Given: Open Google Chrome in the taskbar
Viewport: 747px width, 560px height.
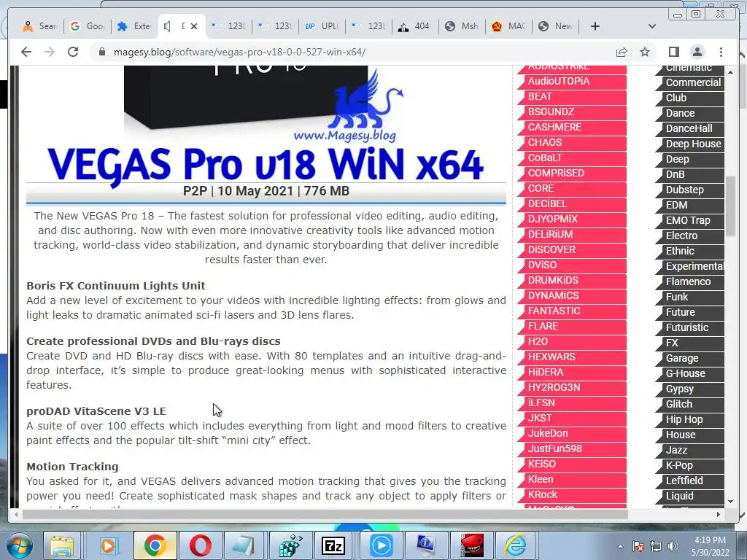Looking at the screenshot, I should pos(155,545).
